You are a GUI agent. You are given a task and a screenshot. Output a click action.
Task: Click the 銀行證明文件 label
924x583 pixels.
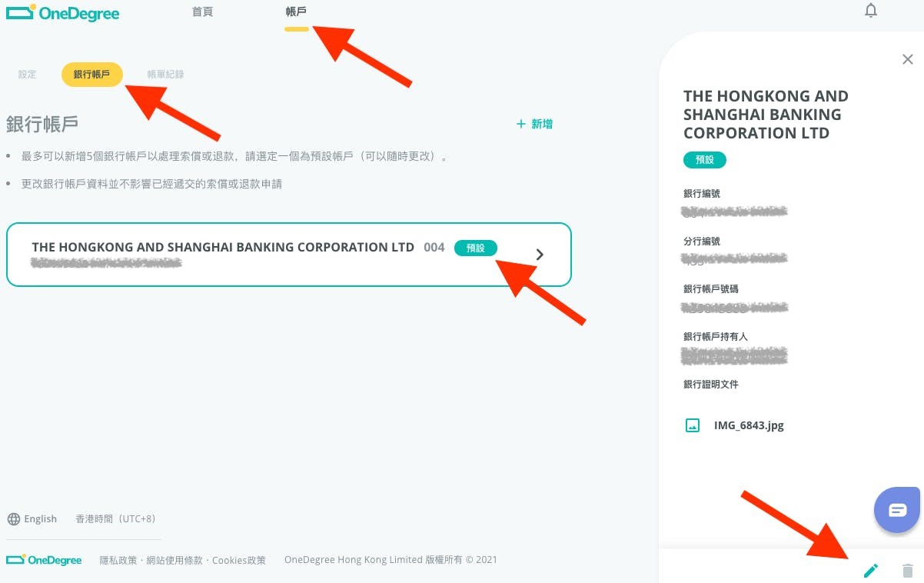point(711,385)
